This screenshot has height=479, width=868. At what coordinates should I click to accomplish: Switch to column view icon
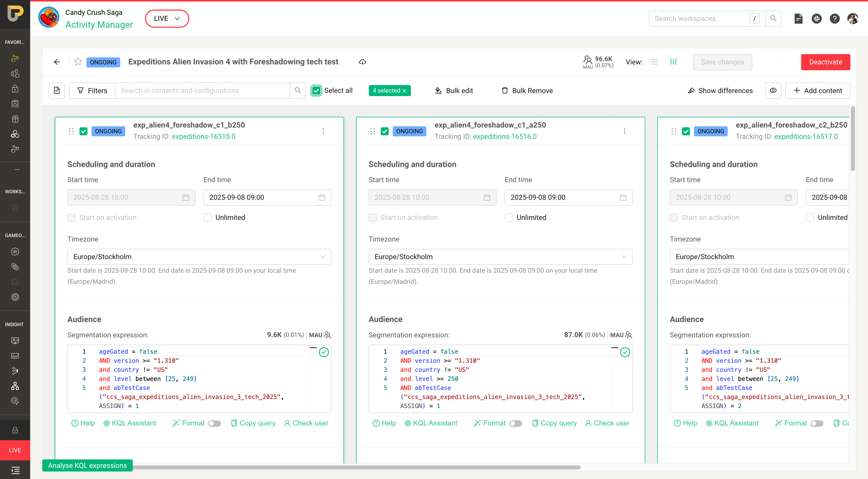click(x=673, y=62)
